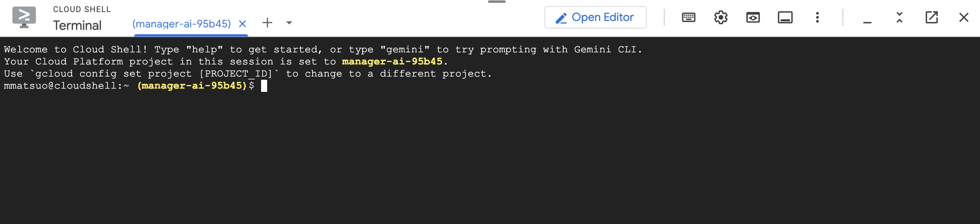The width and height of the screenshot is (980, 224).
Task: Collapse the Cloud Shell with restore arrows
Action: pyautogui.click(x=899, y=17)
